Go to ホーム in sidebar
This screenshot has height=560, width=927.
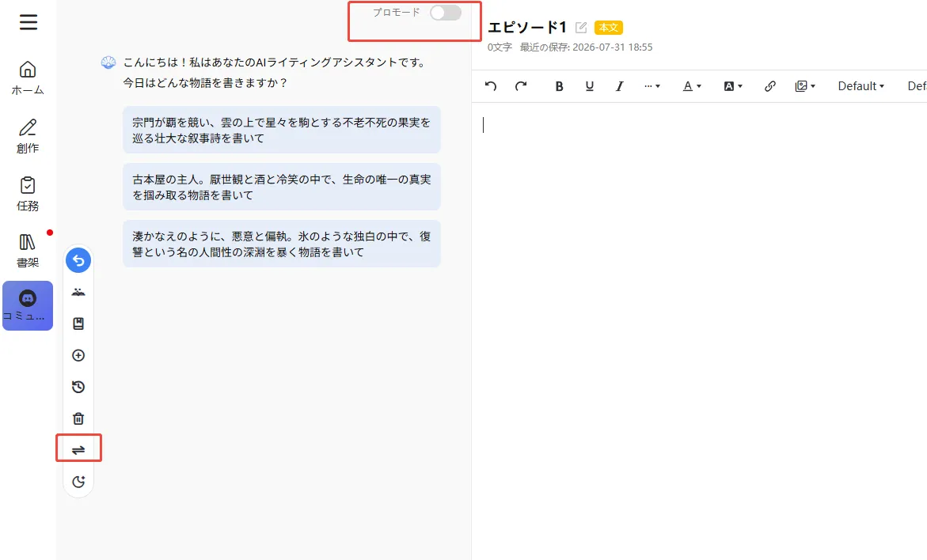(27, 78)
